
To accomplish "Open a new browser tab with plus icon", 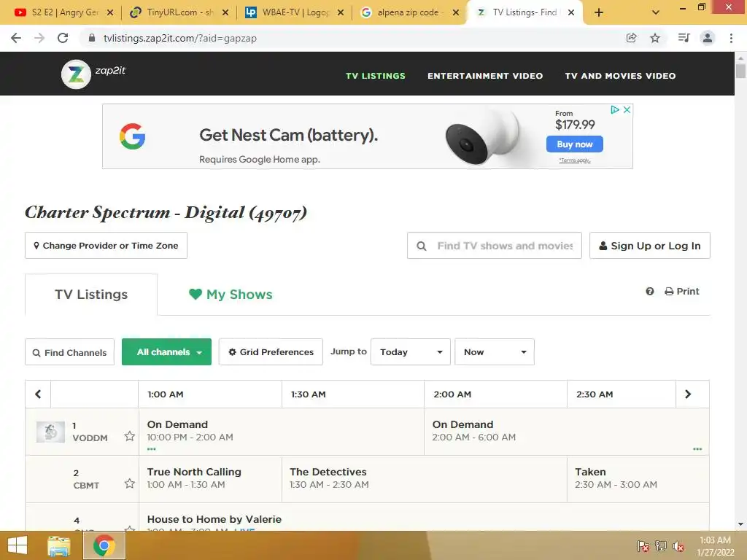I will click(599, 12).
